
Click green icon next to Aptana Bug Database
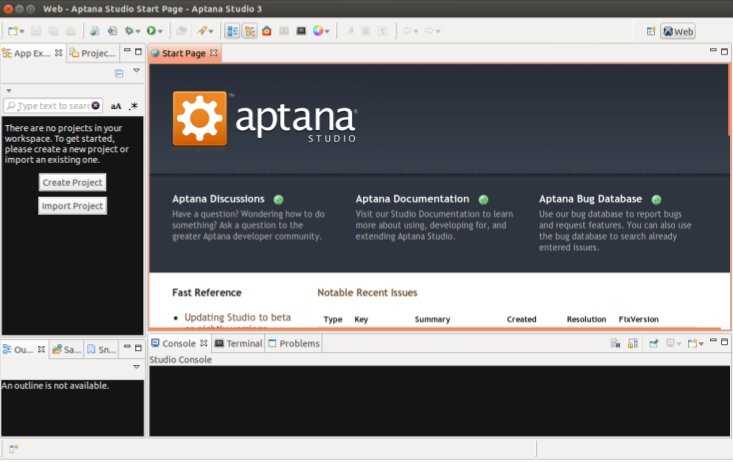pyautogui.click(x=656, y=200)
